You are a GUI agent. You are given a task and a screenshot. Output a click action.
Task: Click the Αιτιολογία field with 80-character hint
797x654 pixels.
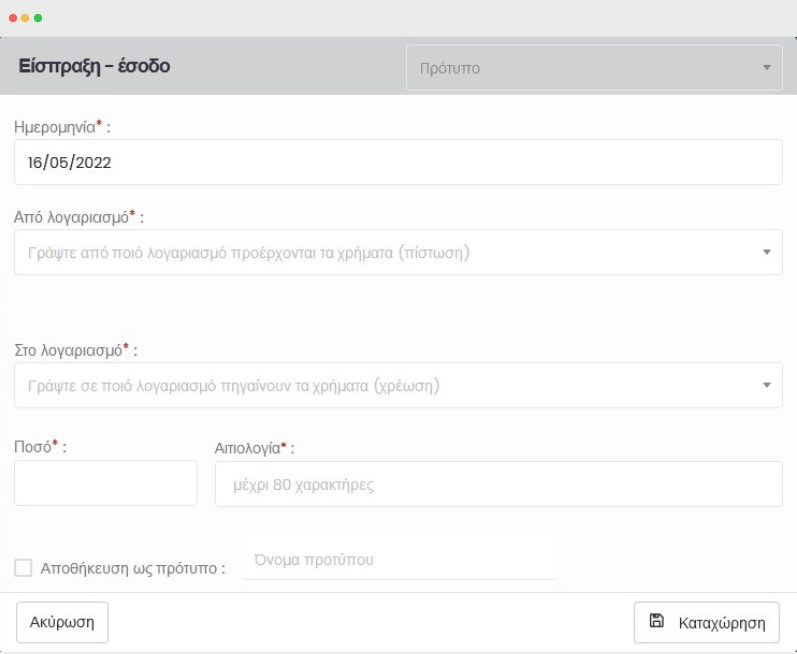(498, 484)
